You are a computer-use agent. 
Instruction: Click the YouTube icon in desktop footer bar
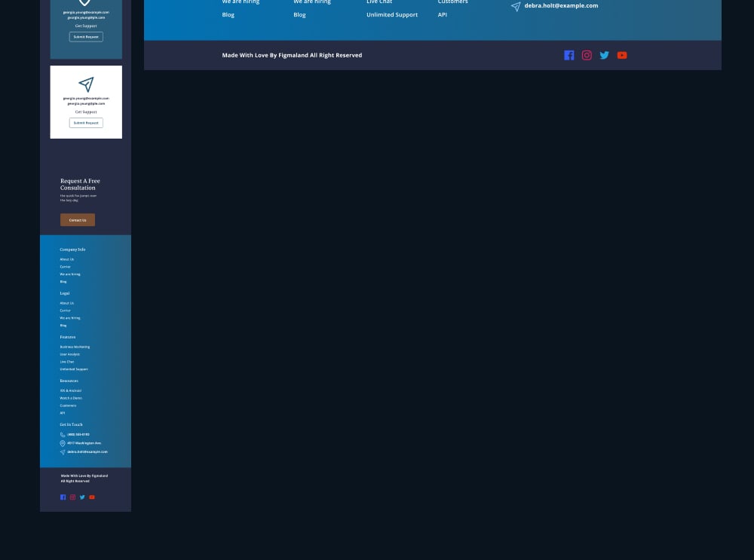(622, 55)
